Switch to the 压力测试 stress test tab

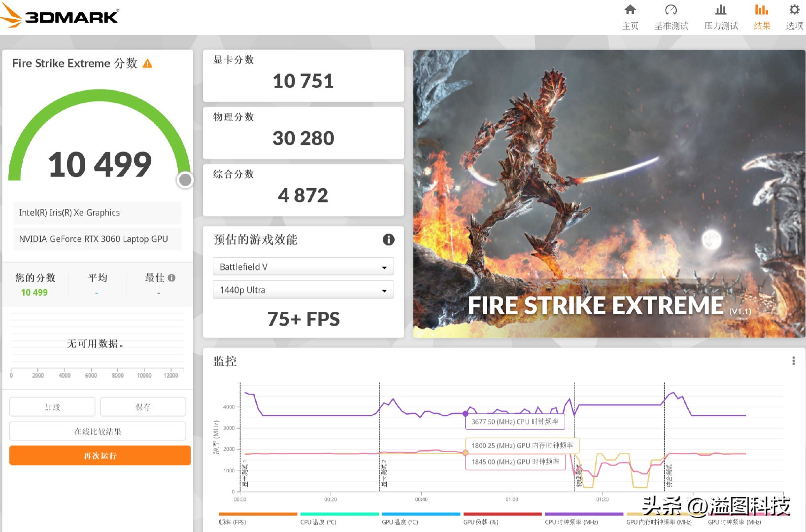coord(721,17)
